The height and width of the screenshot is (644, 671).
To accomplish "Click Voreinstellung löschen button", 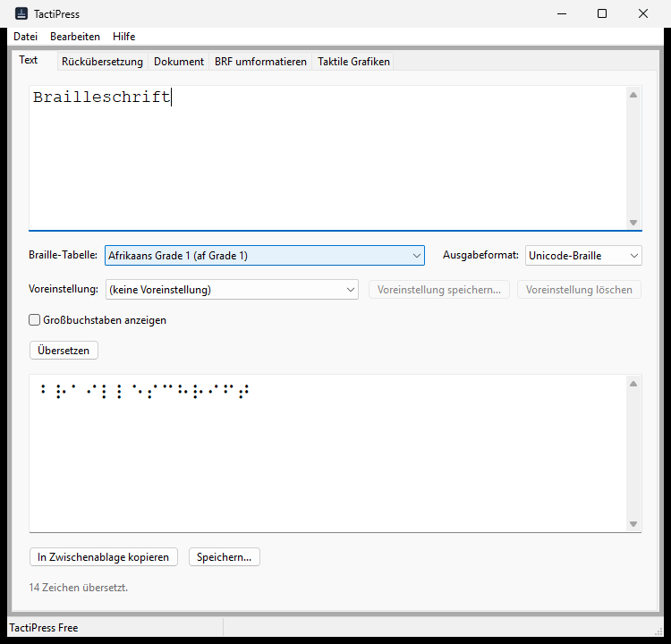I will tap(579, 290).
